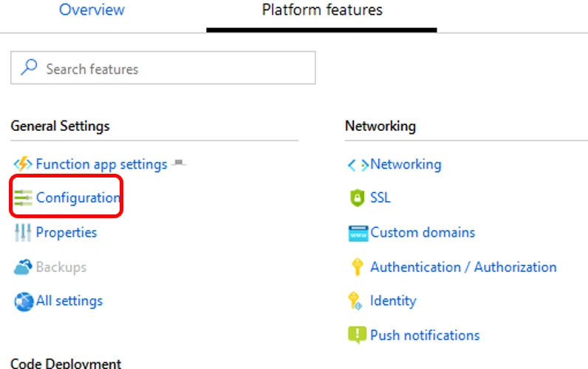
Task: Click the All settings globe icon
Action: pyautogui.click(x=24, y=302)
